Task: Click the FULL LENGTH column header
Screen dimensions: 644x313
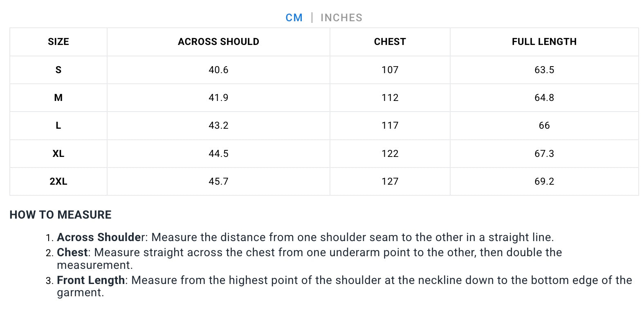Action: (544, 42)
